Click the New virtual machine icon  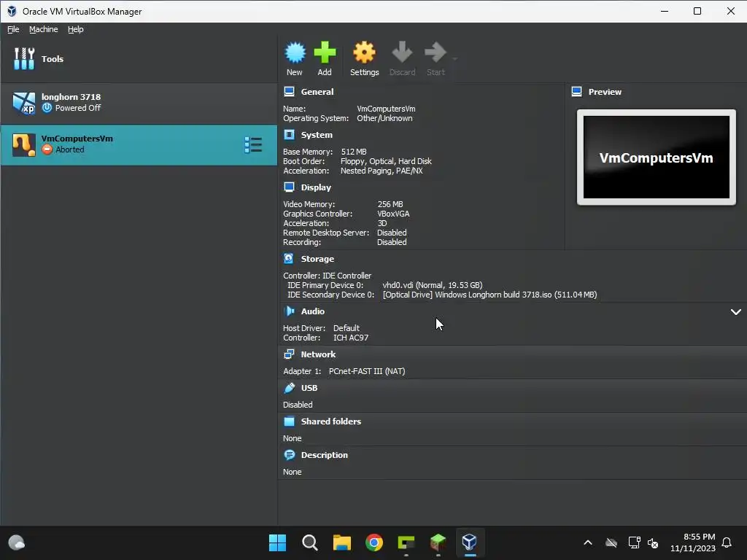pyautogui.click(x=295, y=52)
